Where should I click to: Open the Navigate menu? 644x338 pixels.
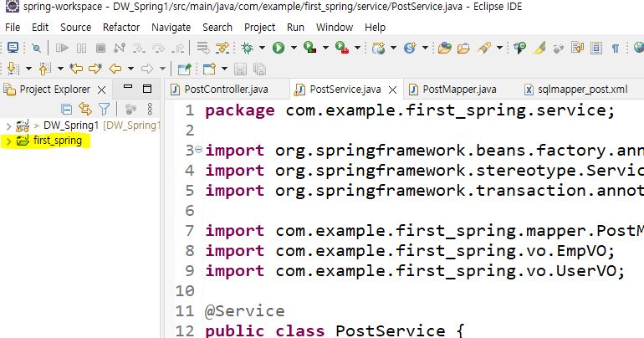pyautogui.click(x=171, y=28)
